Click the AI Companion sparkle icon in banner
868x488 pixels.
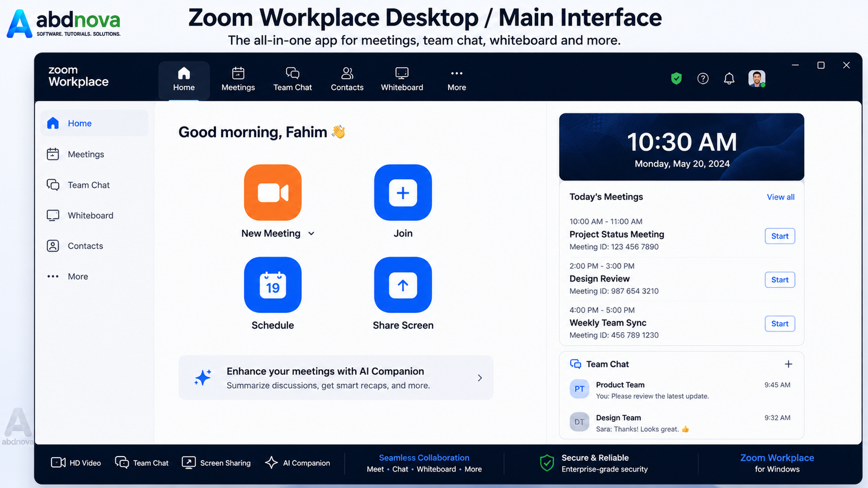[x=203, y=377]
